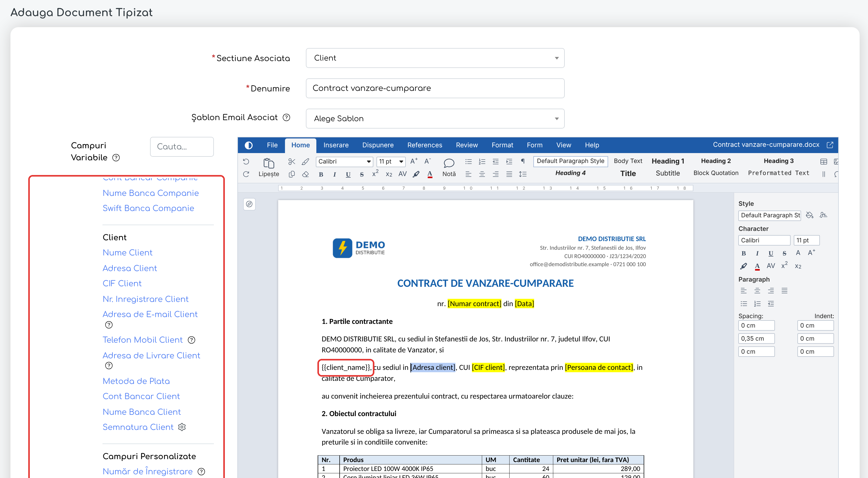Insert the Nume Client variable field
The width and height of the screenshot is (868, 478).
pyautogui.click(x=127, y=253)
